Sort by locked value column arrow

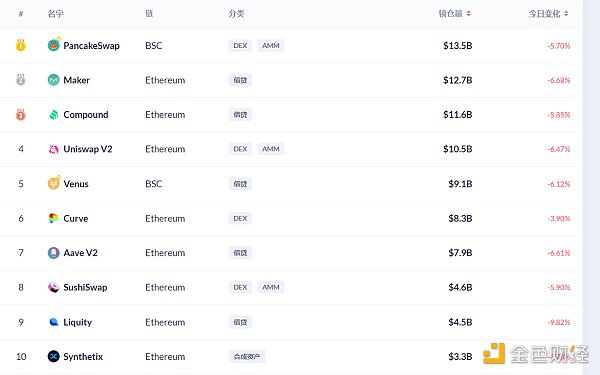[x=469, y=14]
